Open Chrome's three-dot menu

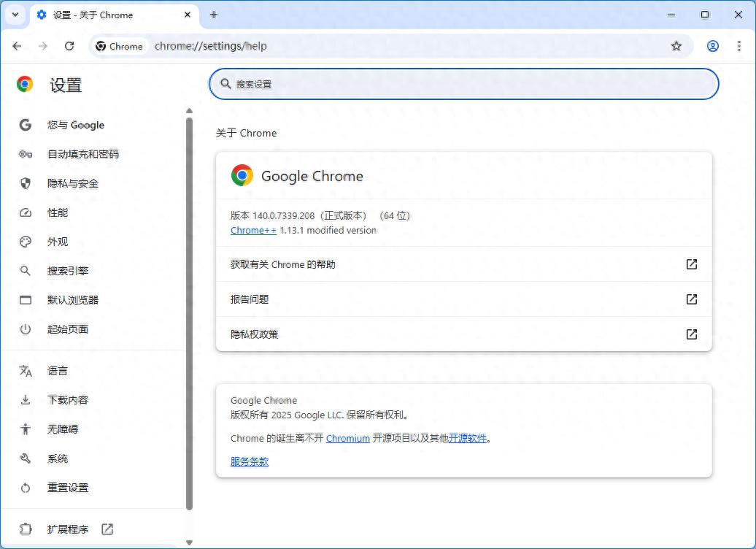739,46
